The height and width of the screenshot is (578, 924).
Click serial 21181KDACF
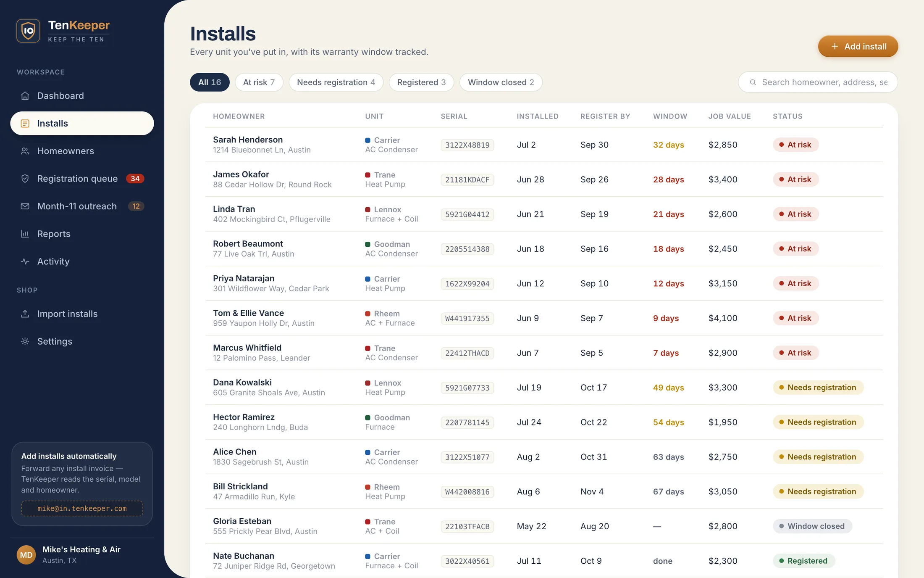467,180
